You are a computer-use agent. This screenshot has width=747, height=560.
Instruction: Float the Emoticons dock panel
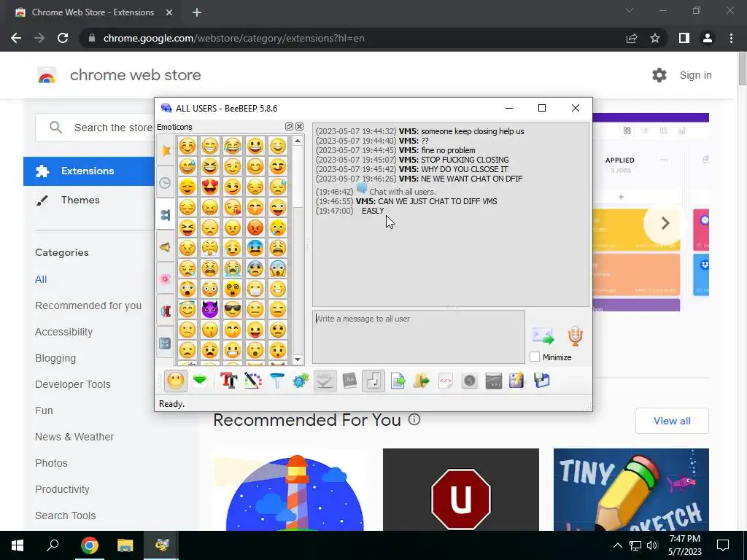(x=289, y=127)
